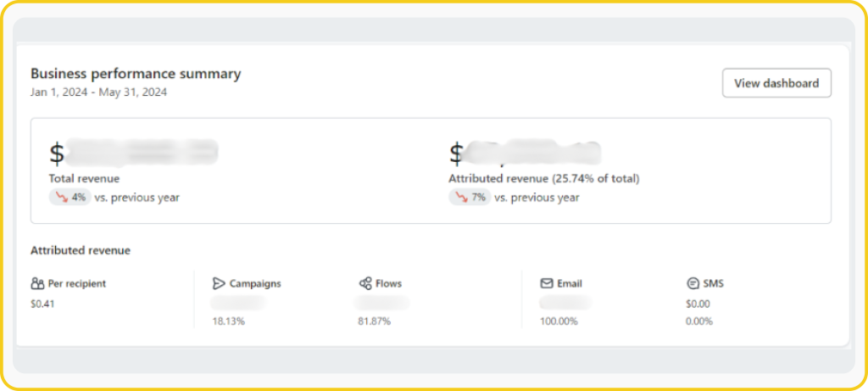Click the Per recipient label

(77, 283)
